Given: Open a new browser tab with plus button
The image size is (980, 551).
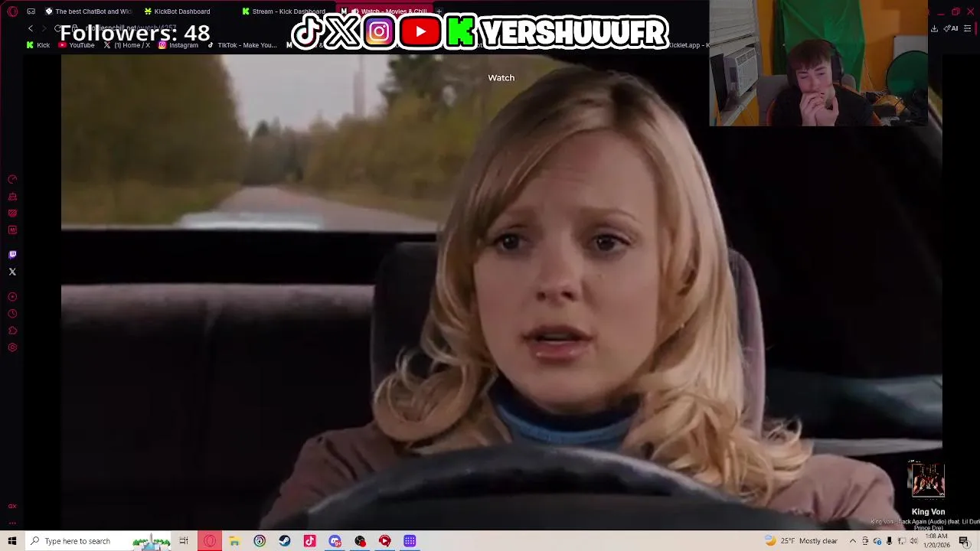Looking at the screenshot, I should pyautogui.click(x=439, y=11).
